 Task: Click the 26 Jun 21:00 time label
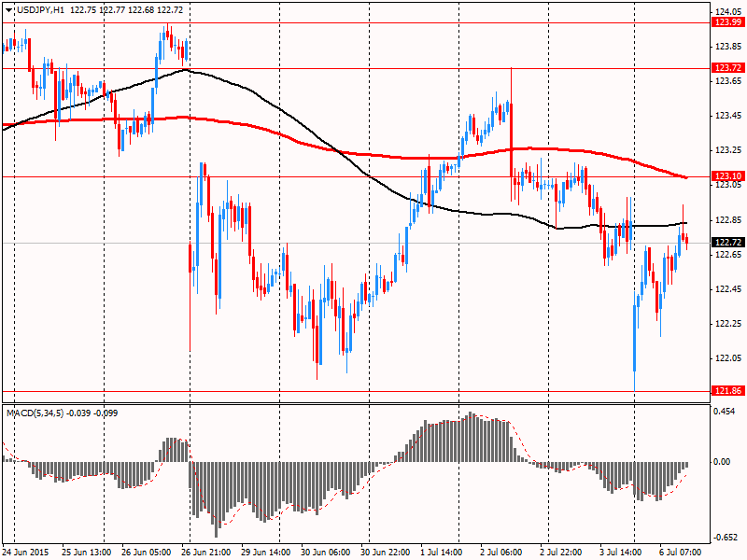coord(205,553)
